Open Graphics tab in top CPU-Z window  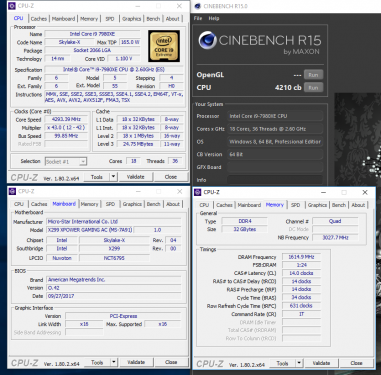pyautogui.click(x=131, y=19)
